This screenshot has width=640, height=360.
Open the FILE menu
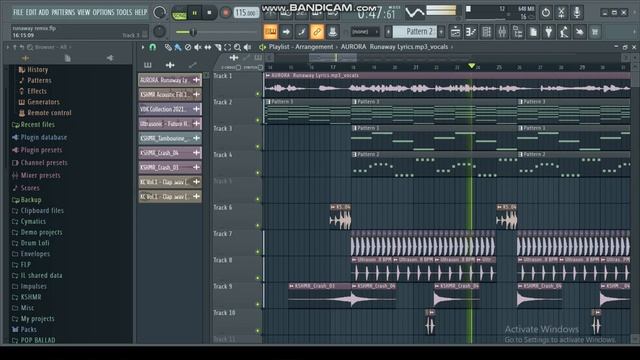(18, 12)
